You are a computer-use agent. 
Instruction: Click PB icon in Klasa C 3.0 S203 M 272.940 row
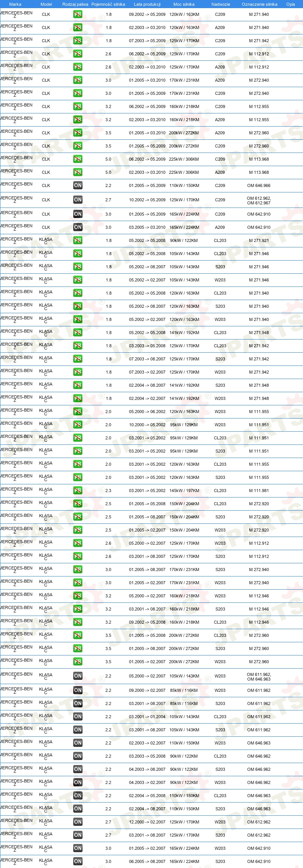coord(78,570)
